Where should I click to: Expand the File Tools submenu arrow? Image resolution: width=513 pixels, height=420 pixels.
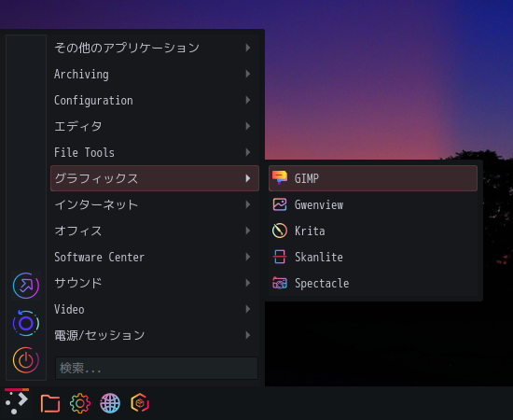point(248,152)
